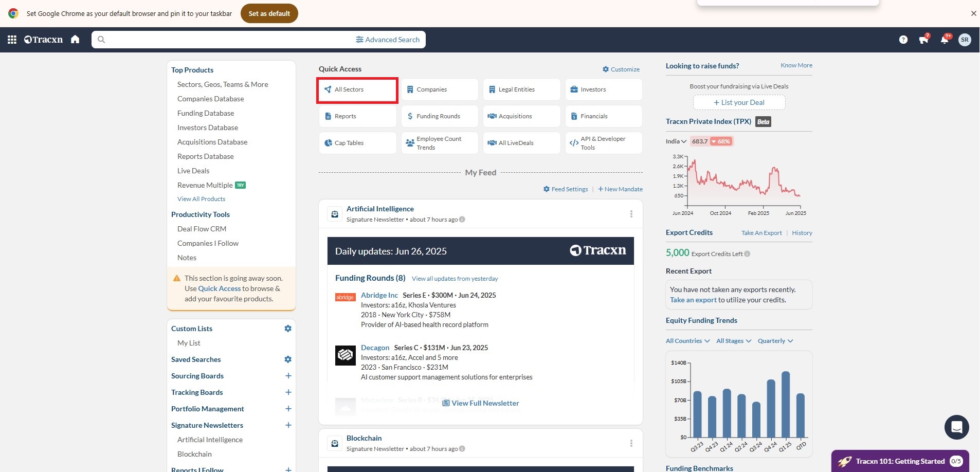Open the apps grid menu icon
The height and width of the screenshot is (472, 980).
coord(12,40)
